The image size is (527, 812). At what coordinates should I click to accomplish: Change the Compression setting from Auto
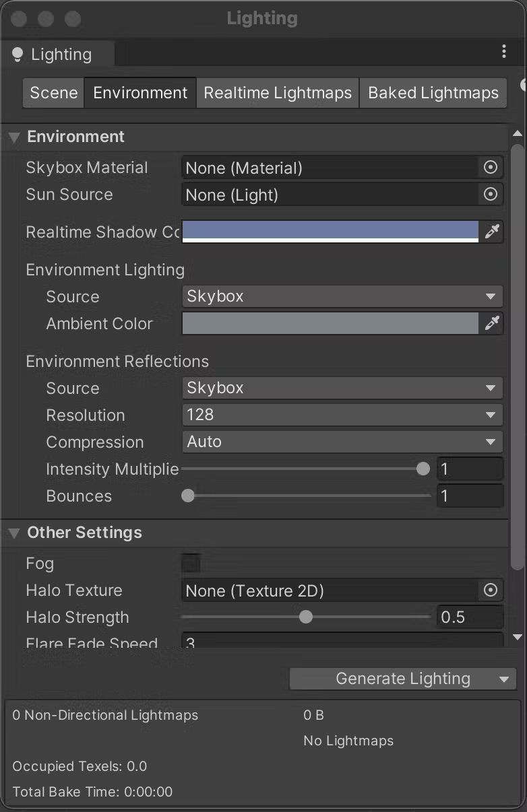pyautogui.click(x=342, y=442)
